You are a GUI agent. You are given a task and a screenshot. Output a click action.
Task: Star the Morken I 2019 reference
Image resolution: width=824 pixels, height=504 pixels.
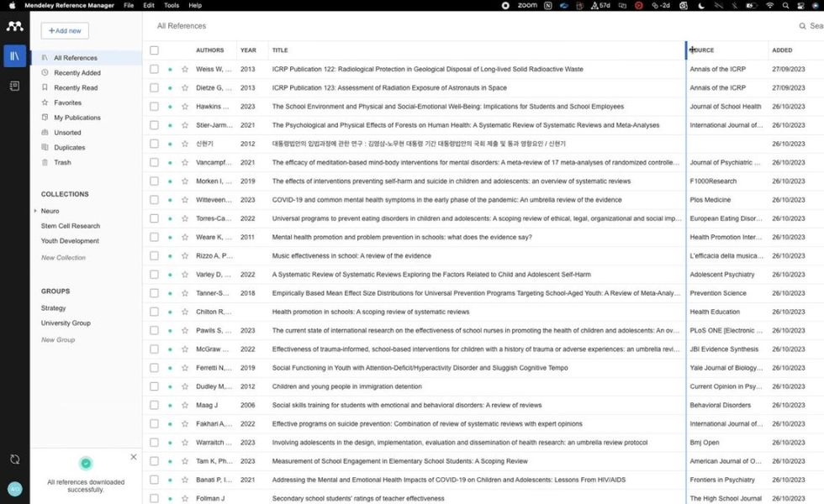tap(185, 181)
